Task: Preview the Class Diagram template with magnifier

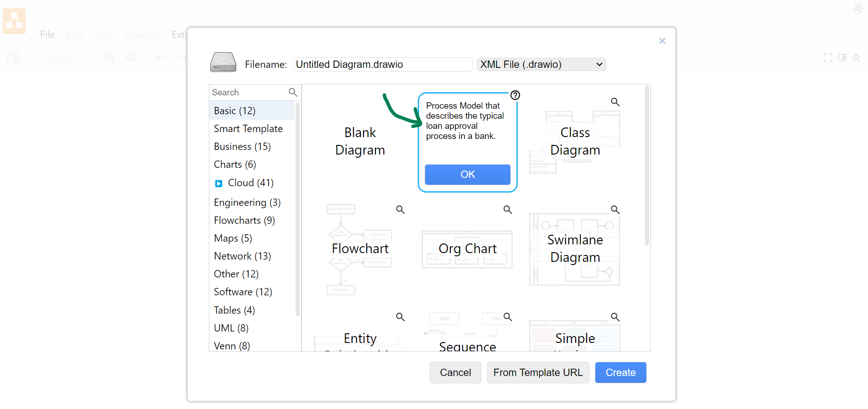Action: pyautogui.click(x=615, y=102)
